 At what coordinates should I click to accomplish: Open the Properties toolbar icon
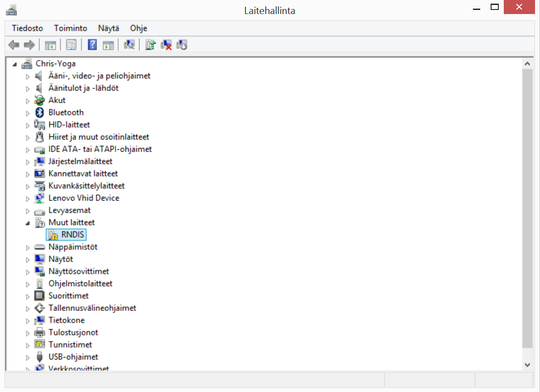click(71, 44)
